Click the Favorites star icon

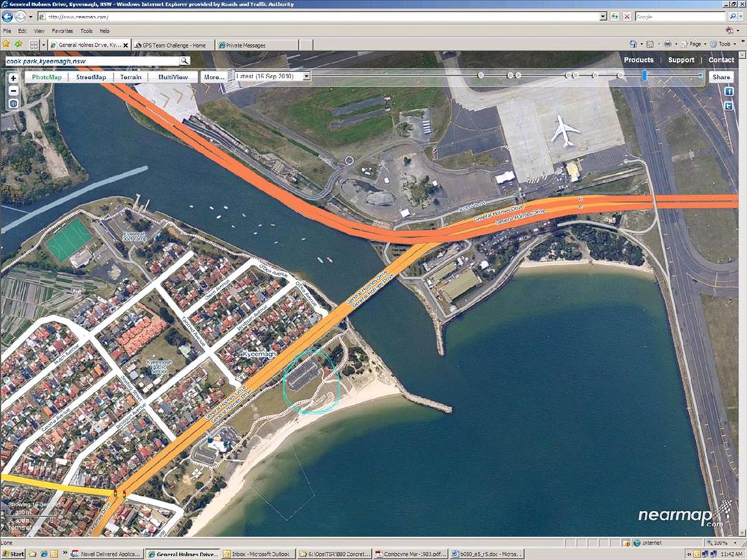(x=6, y=44)
